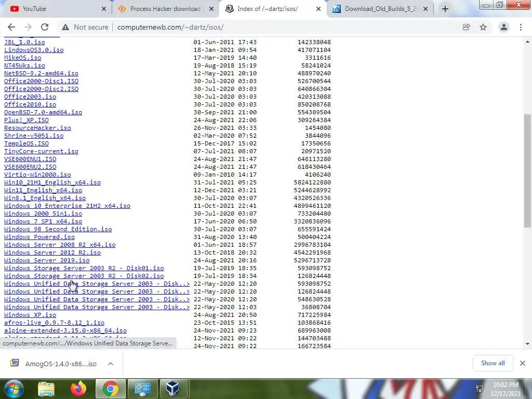The image size is (532, 399).
Task: Bookmark this page with the star icon
Action: click(483, 27)
